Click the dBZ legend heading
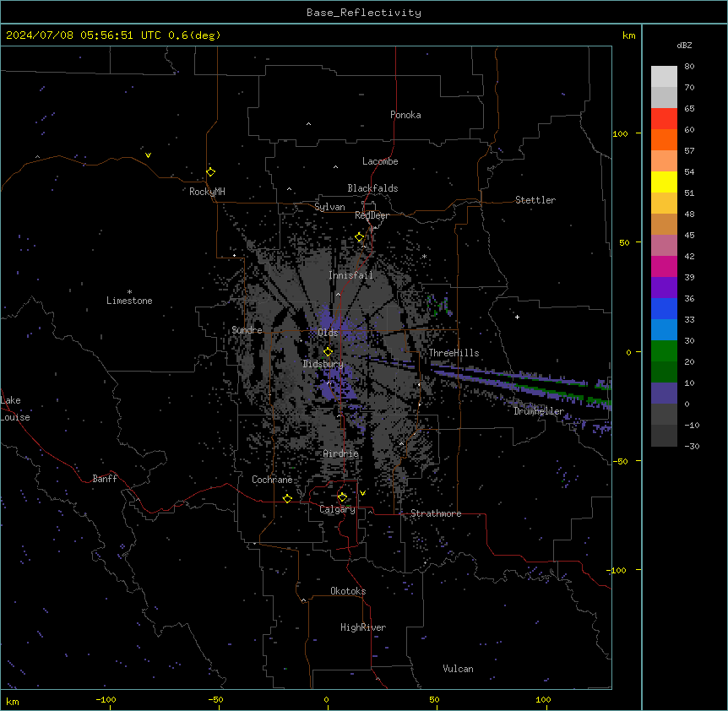Viewport: 728px width, 711px height. tap(684, 45)
